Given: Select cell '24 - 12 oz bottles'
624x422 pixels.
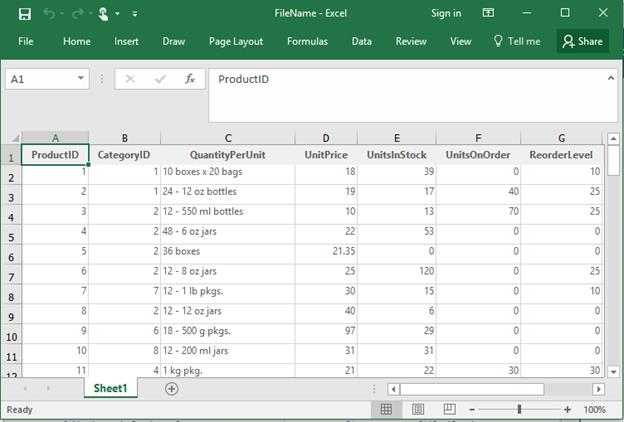Looking at the screenshot, I should click(x=228, y=194).
